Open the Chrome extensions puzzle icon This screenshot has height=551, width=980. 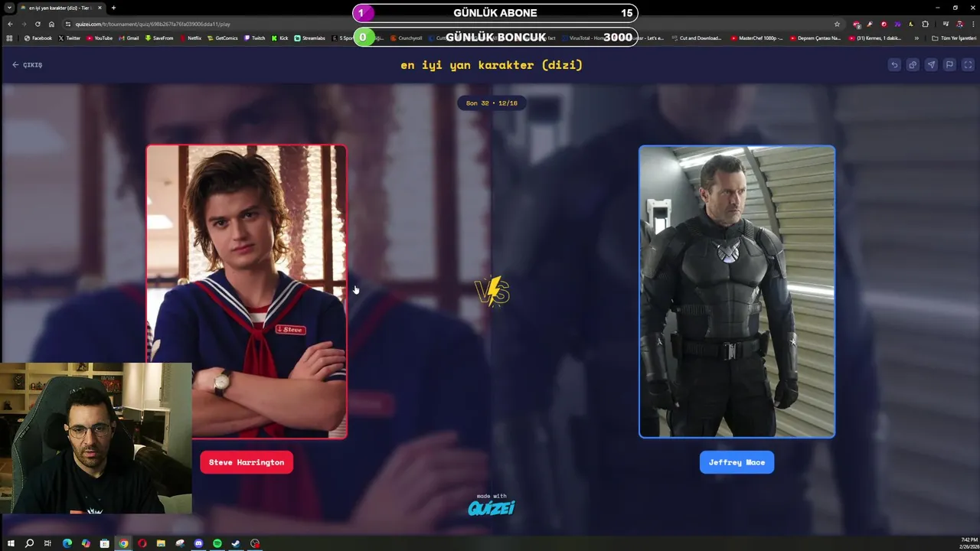pyautogui.click(x=925, y=24)
